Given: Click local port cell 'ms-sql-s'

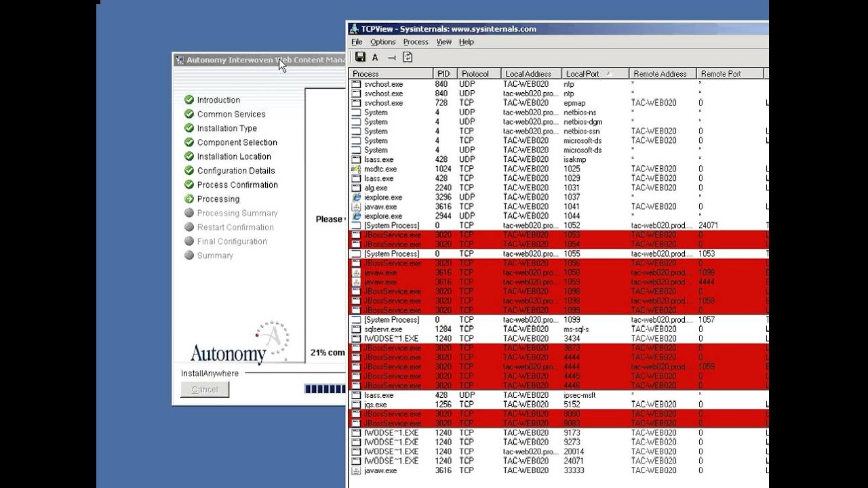Looking at the screenshot, I should point(576,329).
